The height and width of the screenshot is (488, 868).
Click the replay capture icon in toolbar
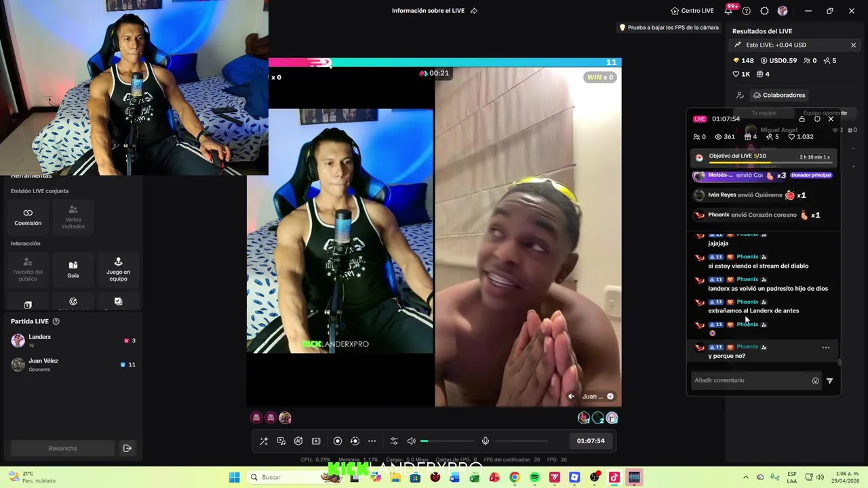point(355,441)
